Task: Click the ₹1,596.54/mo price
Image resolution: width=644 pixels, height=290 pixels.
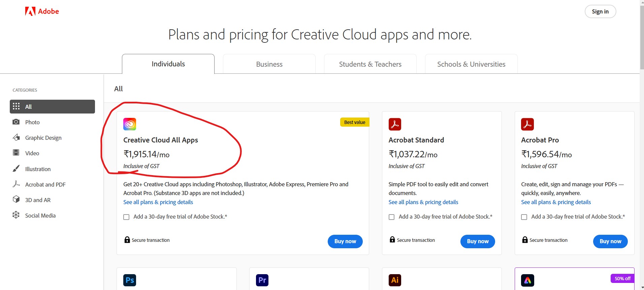Action: pyautogui.click(x=546, y=154)
